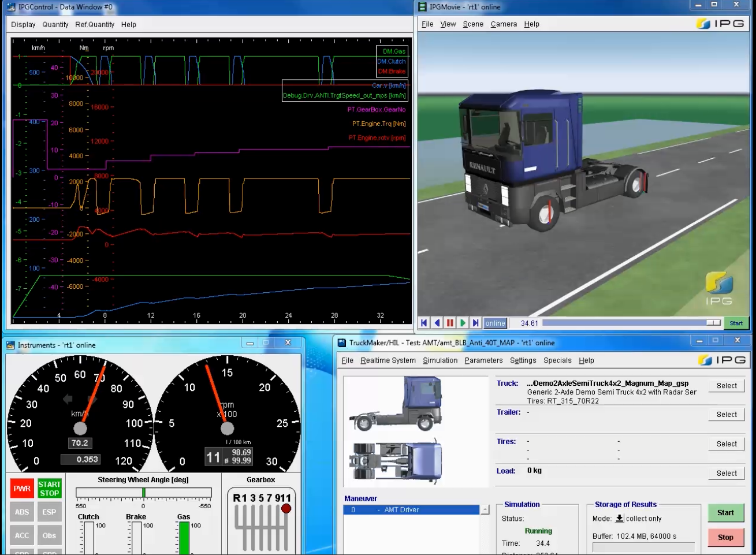Toggle the ESP indicator button
This screenshot has width=756, height=555.
49,512
